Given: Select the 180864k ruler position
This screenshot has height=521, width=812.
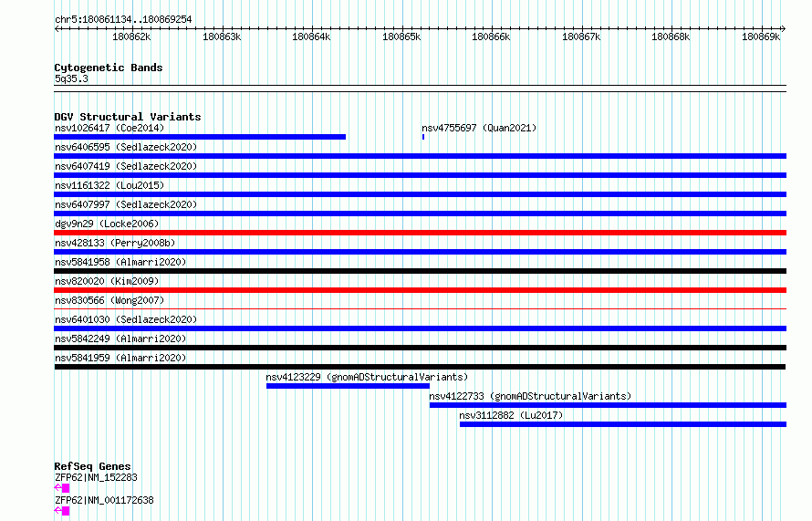Looking at the screenshot, I should (311, 36).
